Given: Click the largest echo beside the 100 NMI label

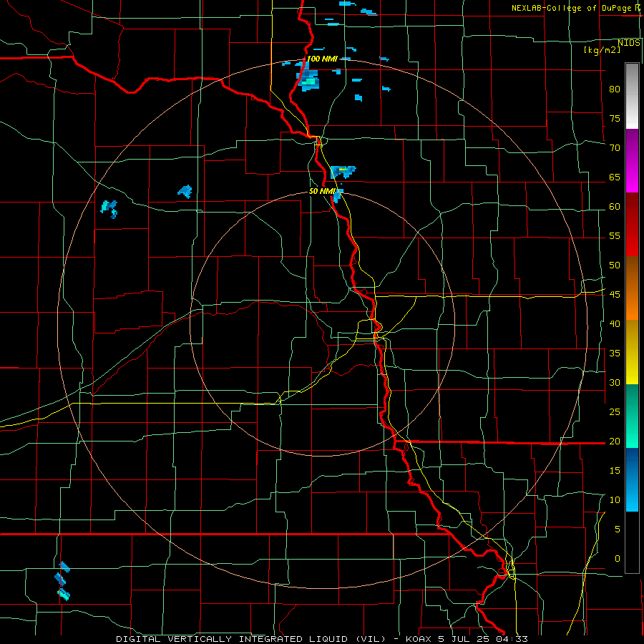Looking at the screenshot, I should (307, 79).
